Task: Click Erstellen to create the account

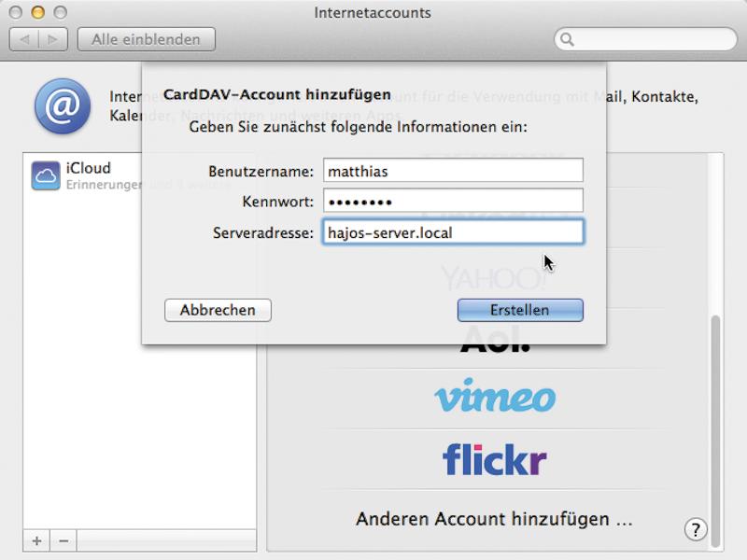Action: click(520, 310)
